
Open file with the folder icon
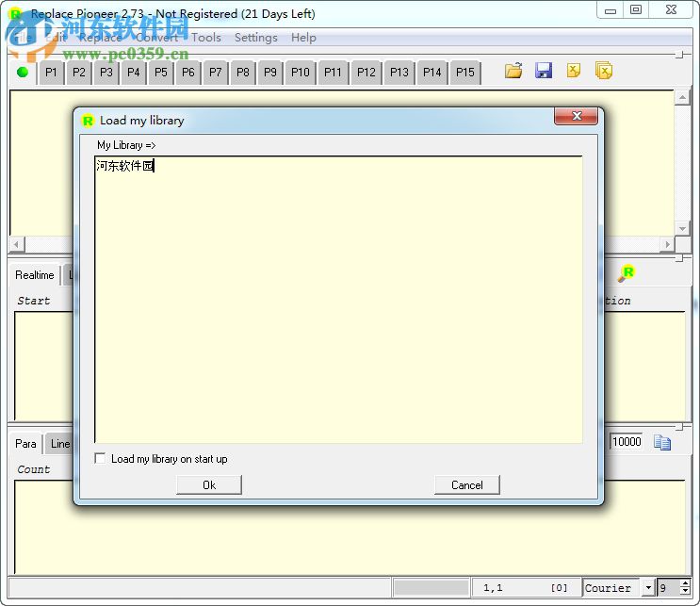(513, 71)
